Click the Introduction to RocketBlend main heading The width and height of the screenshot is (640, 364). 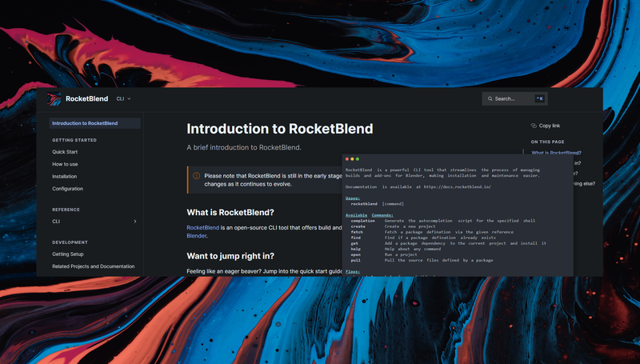click(279, 129)
